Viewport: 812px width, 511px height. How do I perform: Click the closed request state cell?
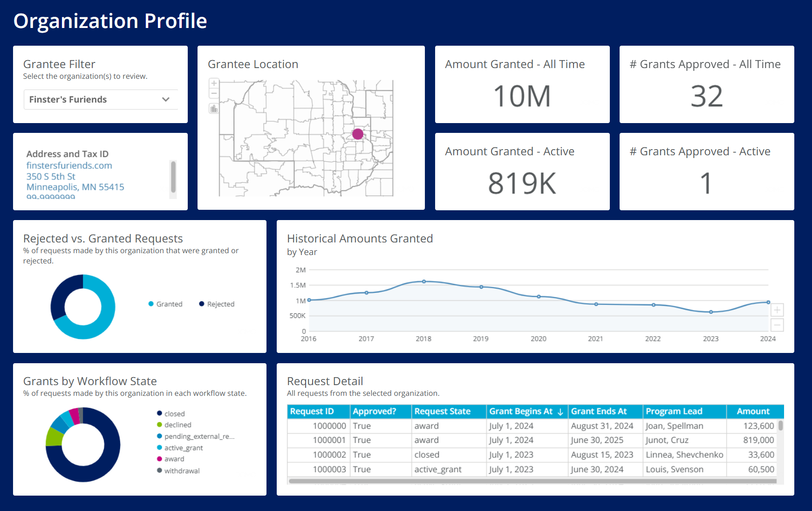point(449,455)
